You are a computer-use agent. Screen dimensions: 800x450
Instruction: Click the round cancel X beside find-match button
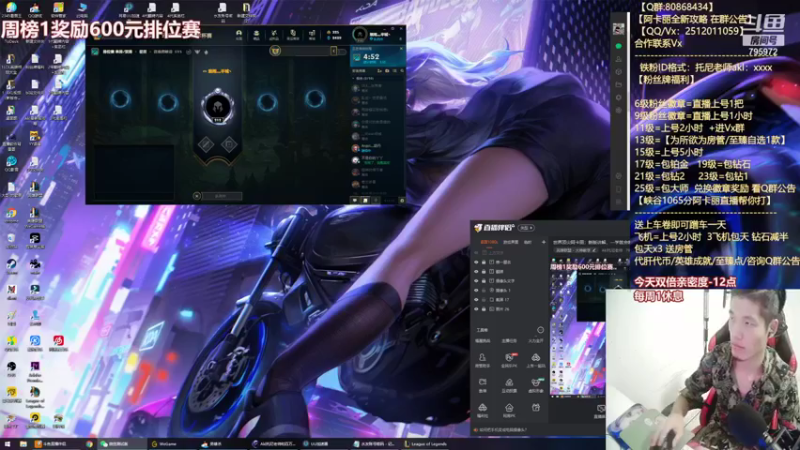point(196,196)
